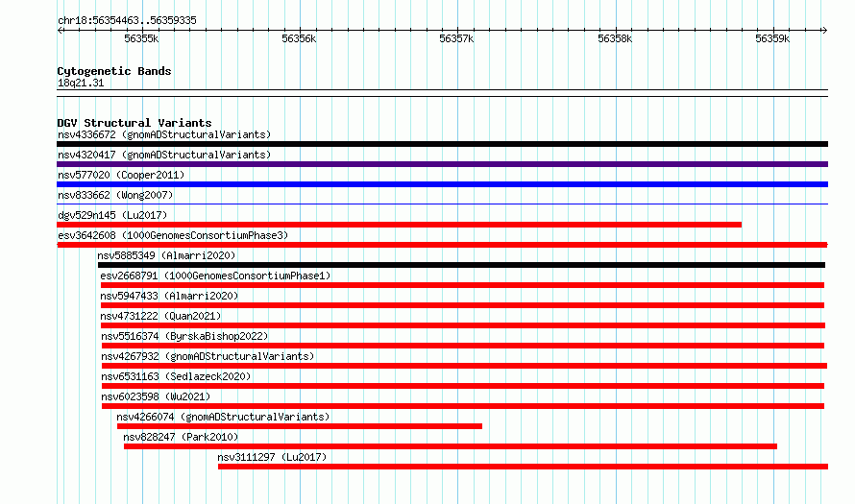Click the 56356k ruler tick label

click(x=299, y=39)
